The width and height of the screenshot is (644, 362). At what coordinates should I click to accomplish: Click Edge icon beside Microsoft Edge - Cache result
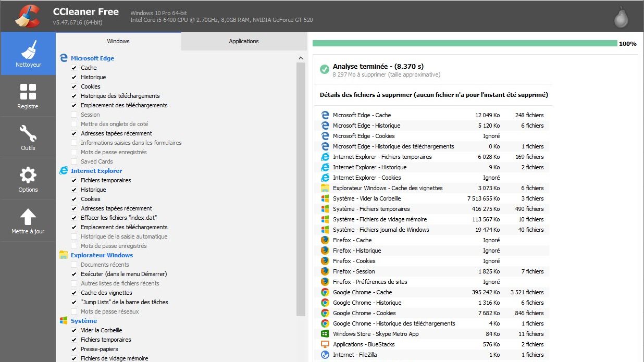click(x=325, y=115)
